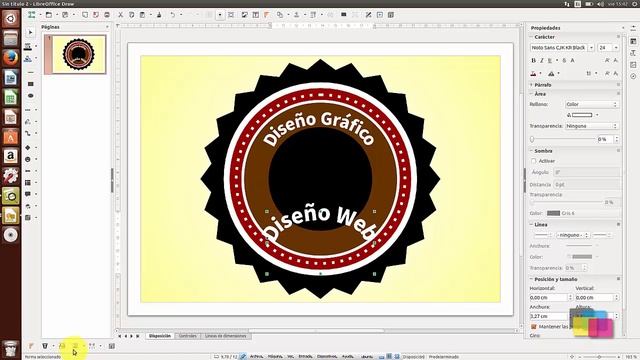Select the Curve drawing tool
The image size is (640, 360).
tap(28, 122)
